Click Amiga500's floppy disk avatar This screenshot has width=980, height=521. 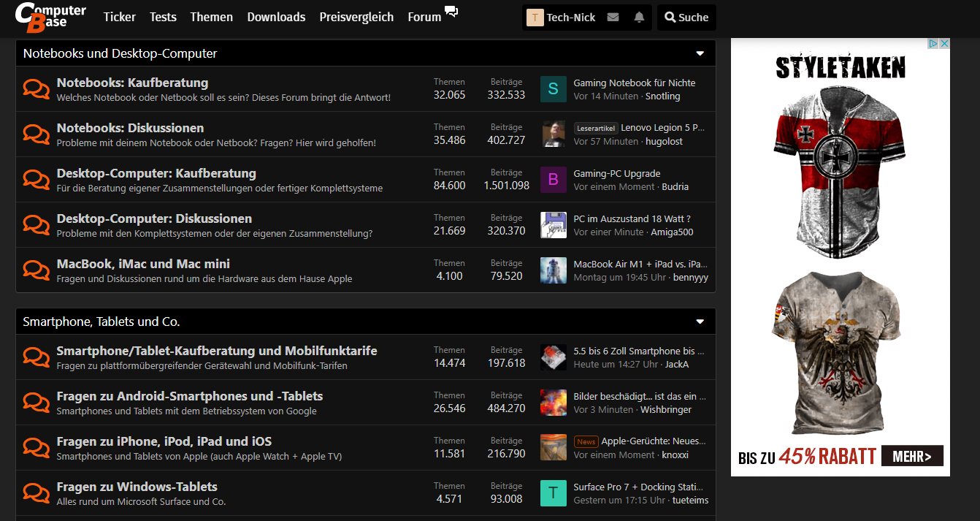point(554,225)
